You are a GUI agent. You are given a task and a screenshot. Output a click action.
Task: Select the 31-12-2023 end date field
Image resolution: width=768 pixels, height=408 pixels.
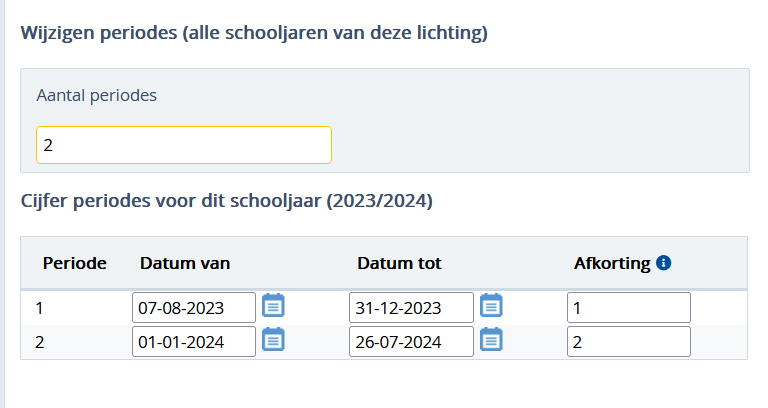(411, 308)
